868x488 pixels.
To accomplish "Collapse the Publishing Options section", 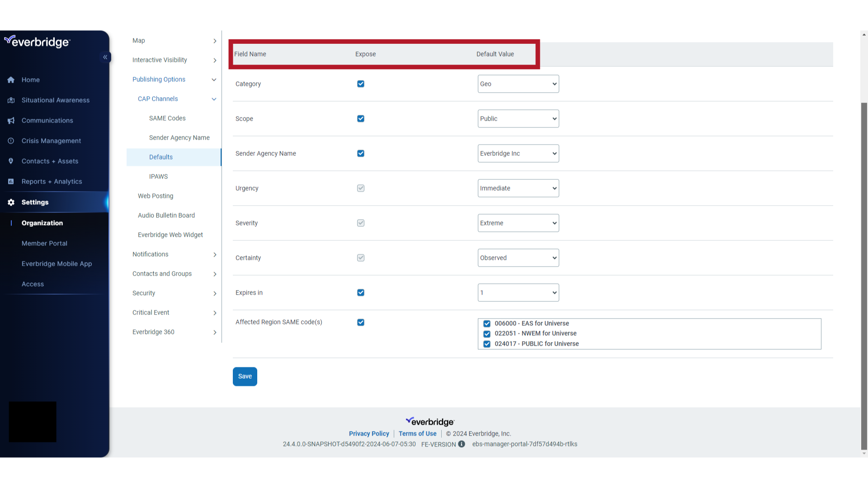I will click(x=214, y=80).
